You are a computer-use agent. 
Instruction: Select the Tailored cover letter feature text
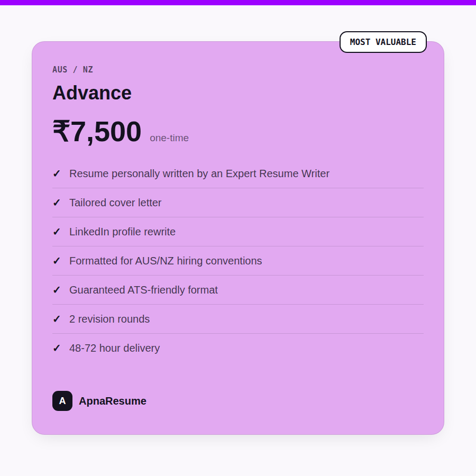tap(115, 203)
